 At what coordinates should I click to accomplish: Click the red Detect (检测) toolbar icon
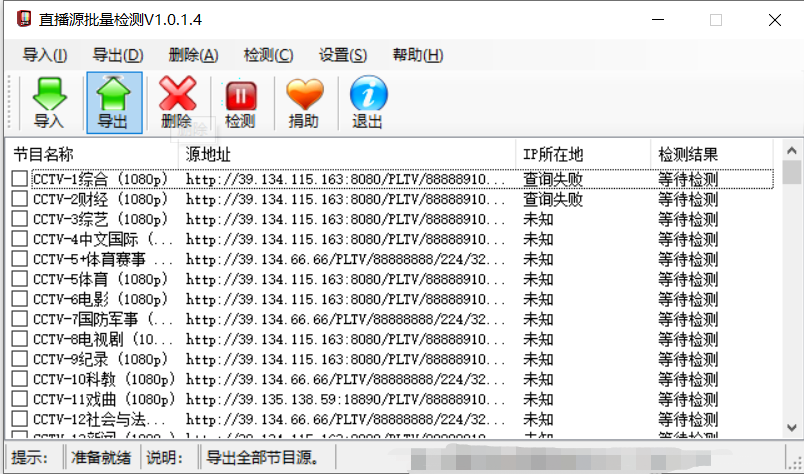[x=240, y=96]
